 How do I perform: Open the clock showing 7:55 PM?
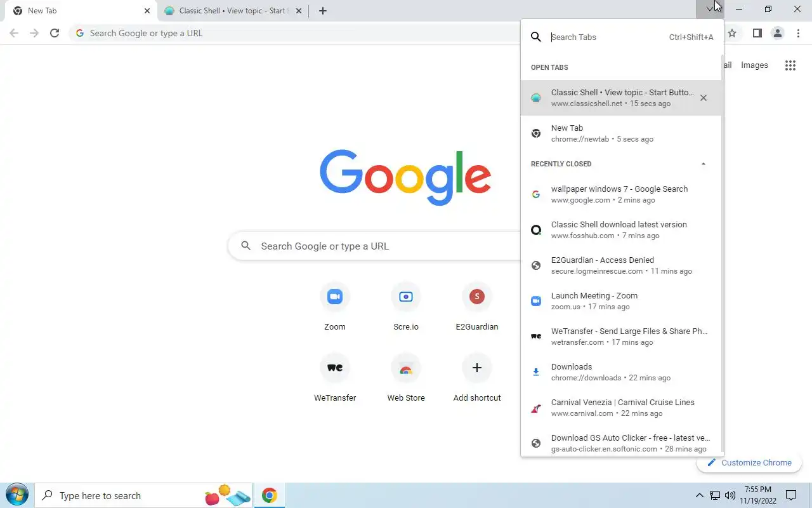(758, 495)
